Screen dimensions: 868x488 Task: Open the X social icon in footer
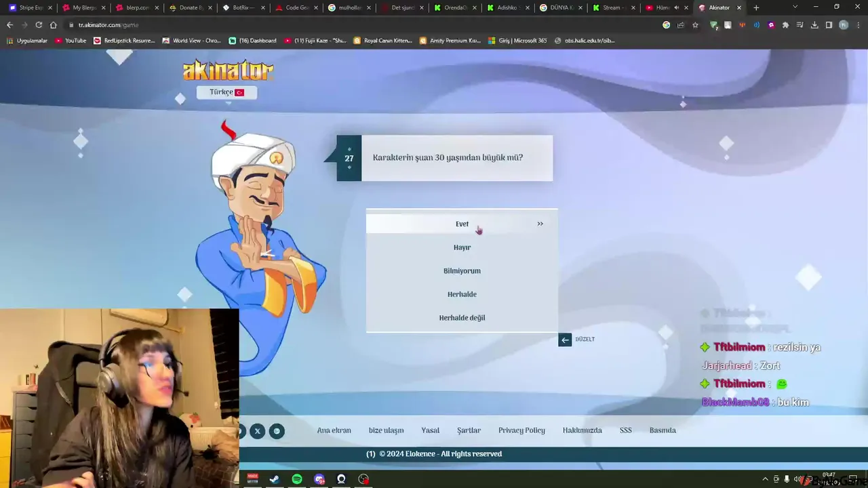[x=257, y=431]
